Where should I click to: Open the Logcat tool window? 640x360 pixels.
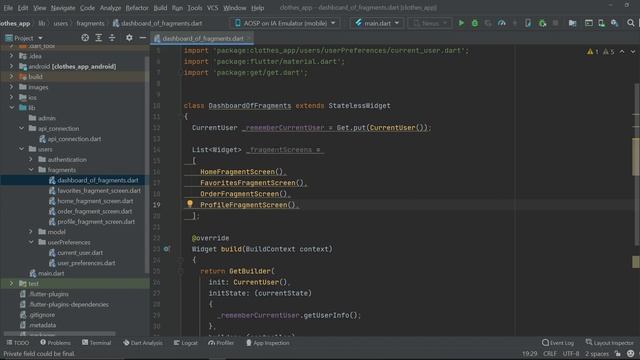[186, 343]
